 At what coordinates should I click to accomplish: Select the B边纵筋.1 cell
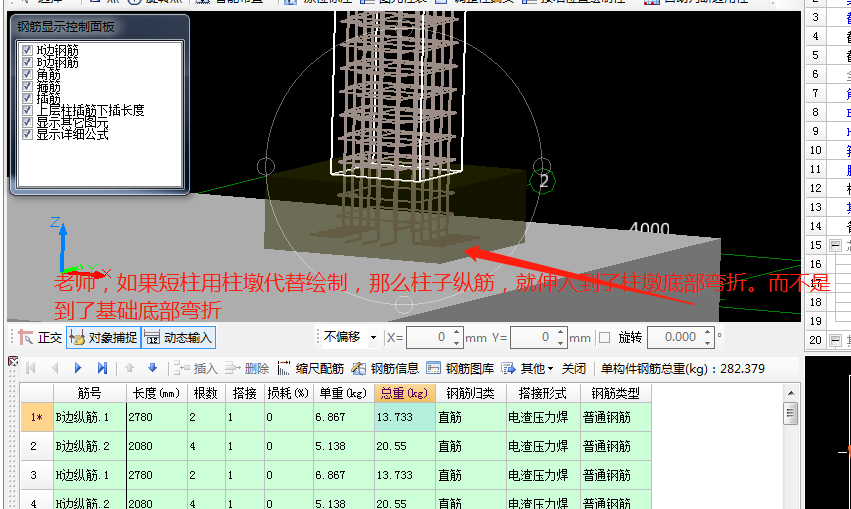90,417
